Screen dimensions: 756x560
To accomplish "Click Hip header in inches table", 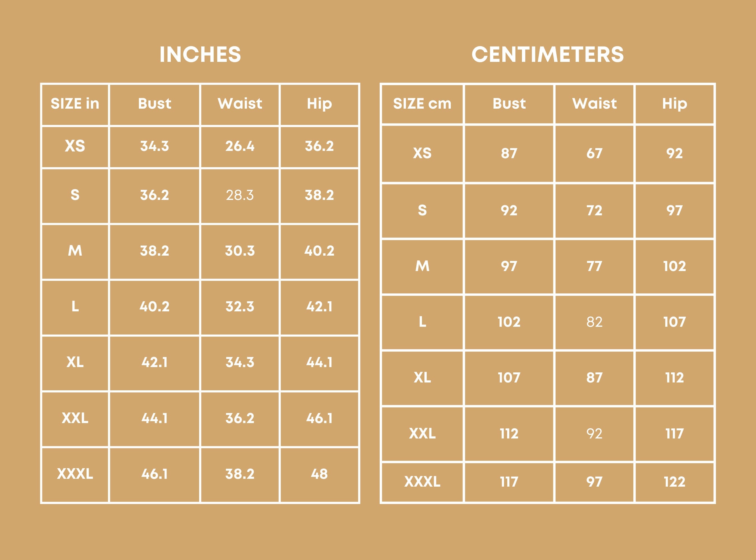I will pos(319,104).
